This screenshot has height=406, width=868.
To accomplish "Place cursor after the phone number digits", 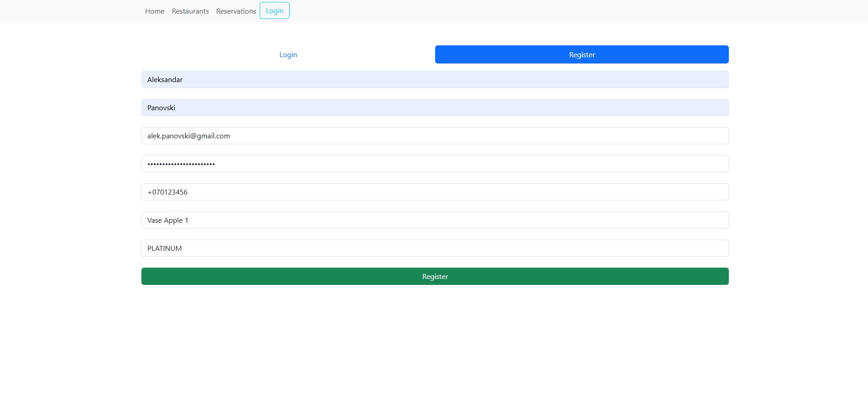I will [x=189, y=192].
